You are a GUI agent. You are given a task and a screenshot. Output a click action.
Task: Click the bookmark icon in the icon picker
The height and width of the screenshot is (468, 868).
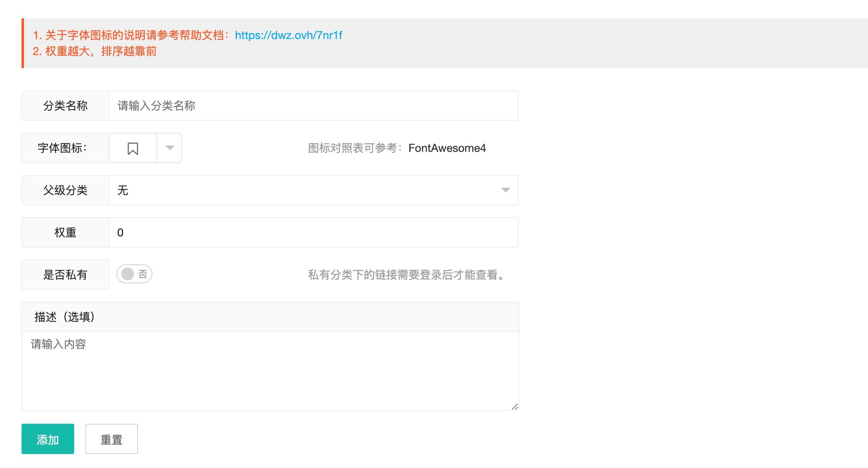coord(133,148)
